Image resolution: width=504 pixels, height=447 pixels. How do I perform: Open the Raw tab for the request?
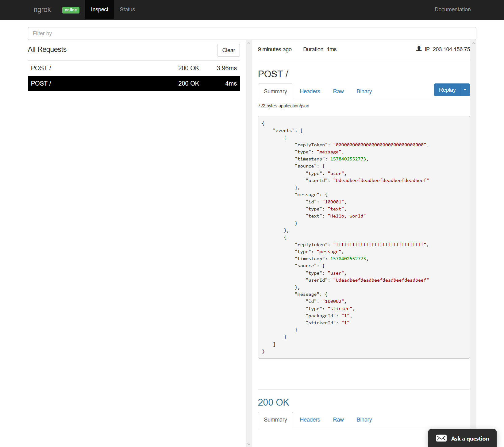click(338, 91)
